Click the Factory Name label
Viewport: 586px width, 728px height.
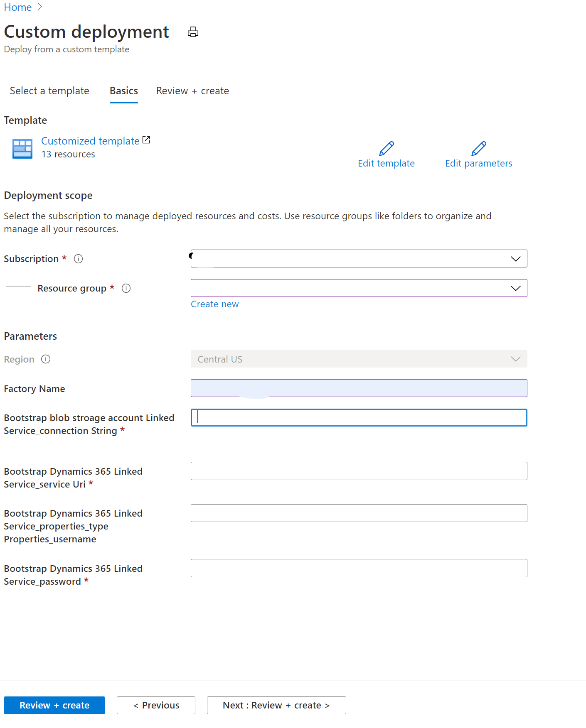[34, 389]
